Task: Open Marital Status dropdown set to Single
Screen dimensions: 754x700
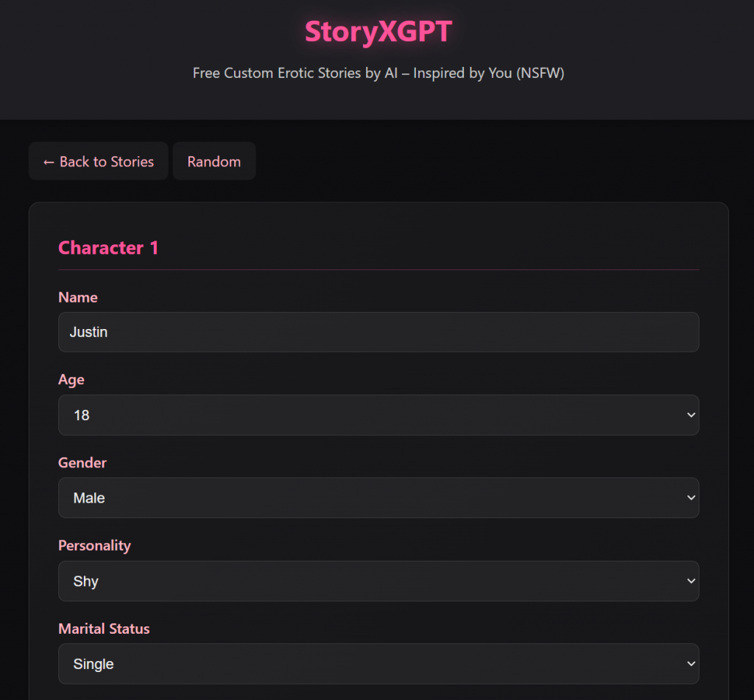Action: [x=378, y=664]
